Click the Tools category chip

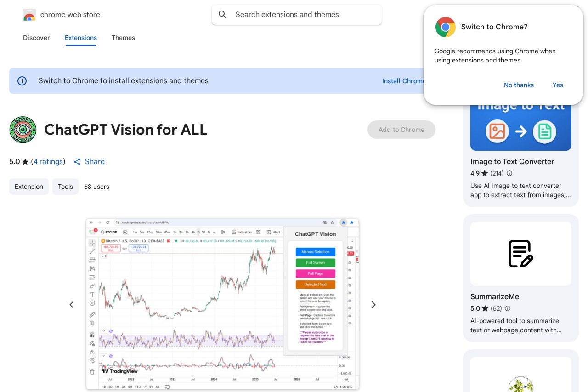click(x=65, y=187)
